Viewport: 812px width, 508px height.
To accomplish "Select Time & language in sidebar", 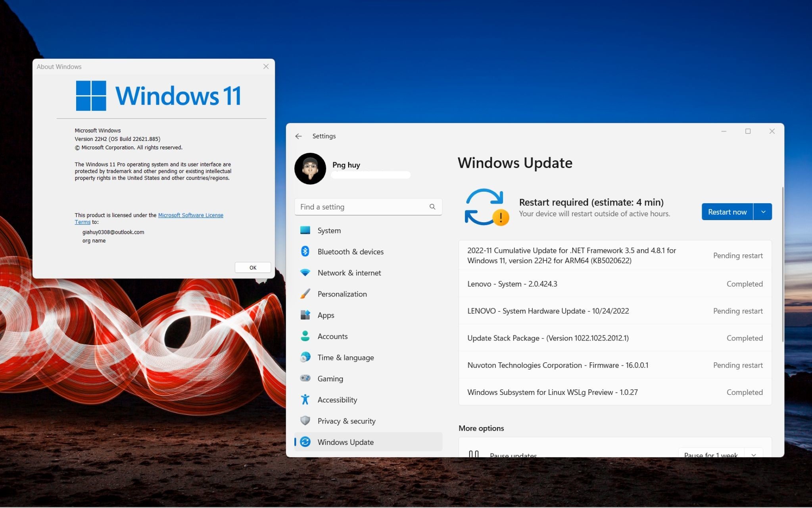I will pos(346,357).
